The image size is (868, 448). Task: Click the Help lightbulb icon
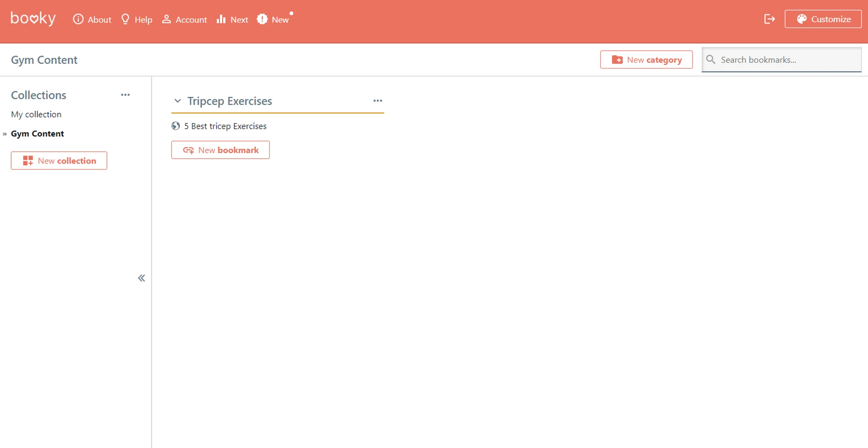point(125,19)
